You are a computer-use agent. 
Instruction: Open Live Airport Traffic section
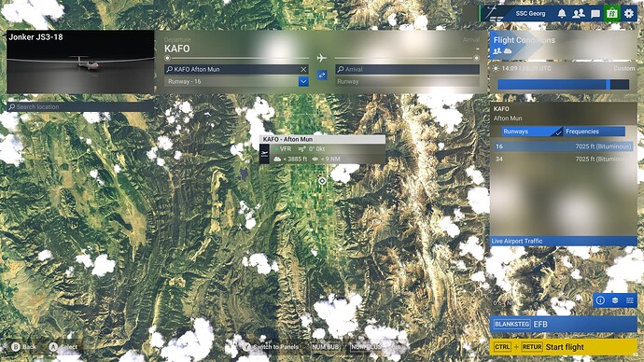[x=563, y=241]
